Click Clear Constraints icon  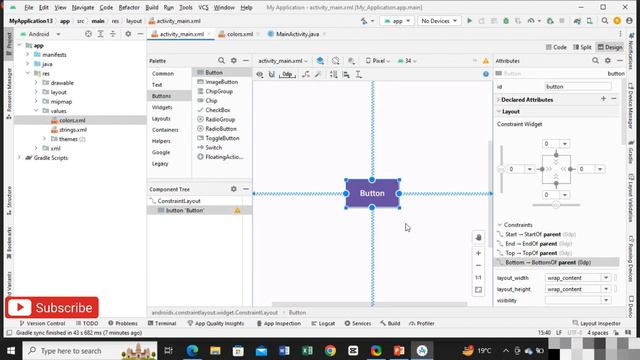305,74
